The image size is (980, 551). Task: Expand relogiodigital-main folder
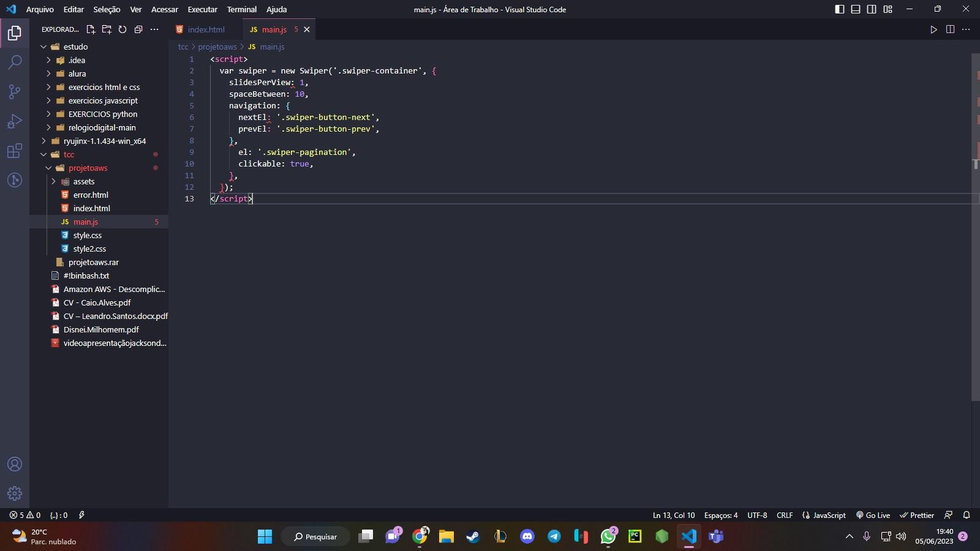click(x=102, y=127)
